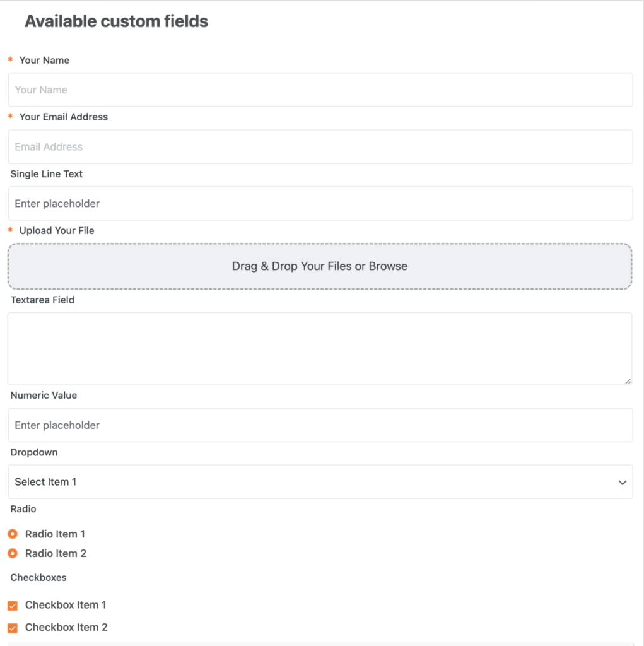Screen dimensions: 644x646
Task: Click the Upload Your File label
Action: 57,231
